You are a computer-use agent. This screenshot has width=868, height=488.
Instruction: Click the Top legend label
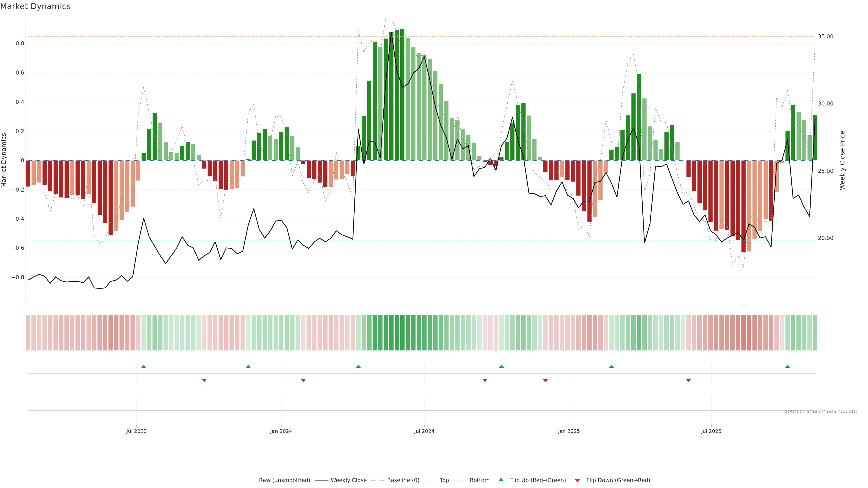[x=444, y=480]
